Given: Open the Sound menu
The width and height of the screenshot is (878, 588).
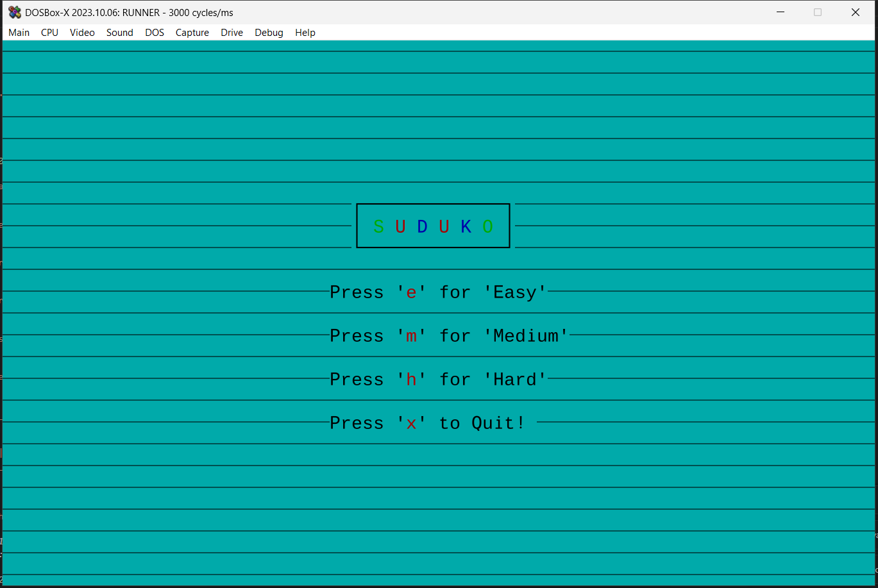Looking at the screenshot, I should 119,33.
